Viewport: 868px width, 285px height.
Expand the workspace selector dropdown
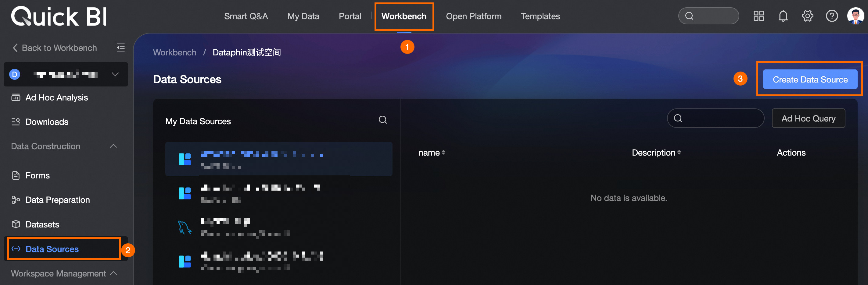tap(115, 74)
